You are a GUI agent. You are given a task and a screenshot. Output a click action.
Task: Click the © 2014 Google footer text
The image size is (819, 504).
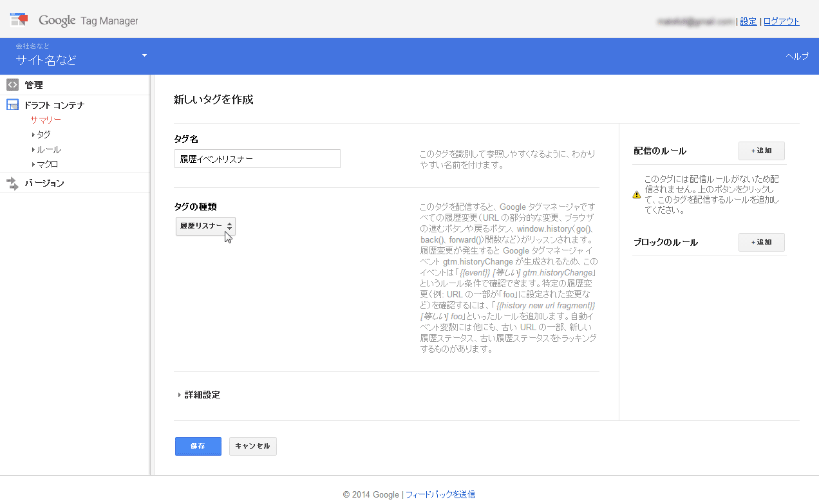coord(372,494)
